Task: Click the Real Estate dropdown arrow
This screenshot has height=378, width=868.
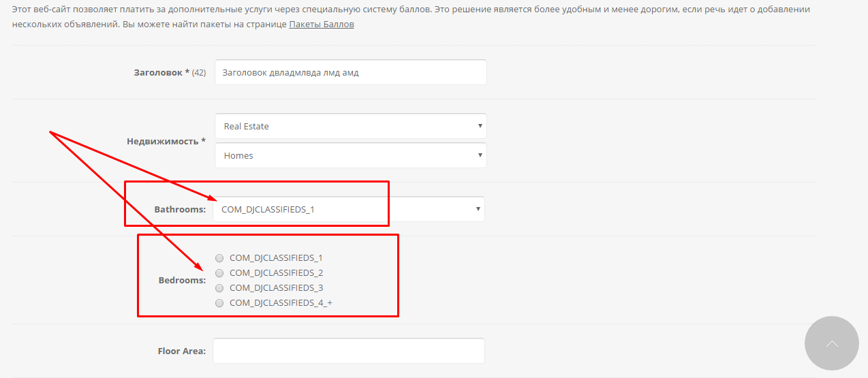Action: pyautogui.click(x=480, y=126)
